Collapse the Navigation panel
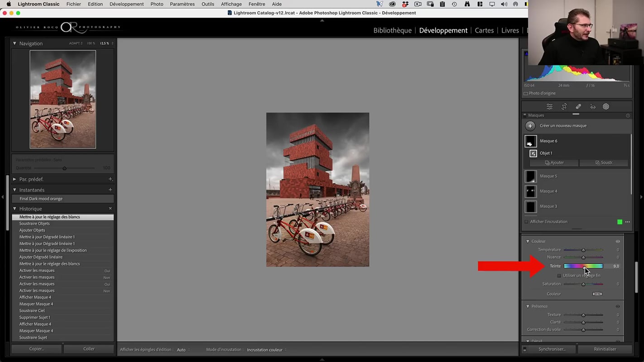The height and width of the screenshot is (362, 644). (x=14, y=43)
